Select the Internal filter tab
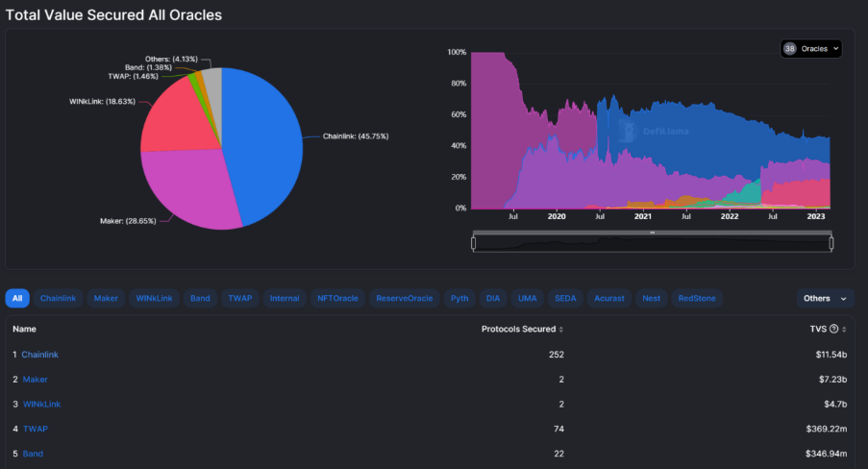This screenshot has width=868, height=469. [x=285, y=299]
